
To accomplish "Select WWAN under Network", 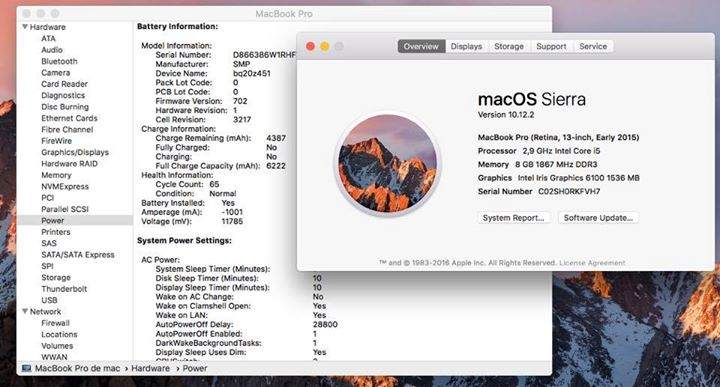I will pos(54,357).
